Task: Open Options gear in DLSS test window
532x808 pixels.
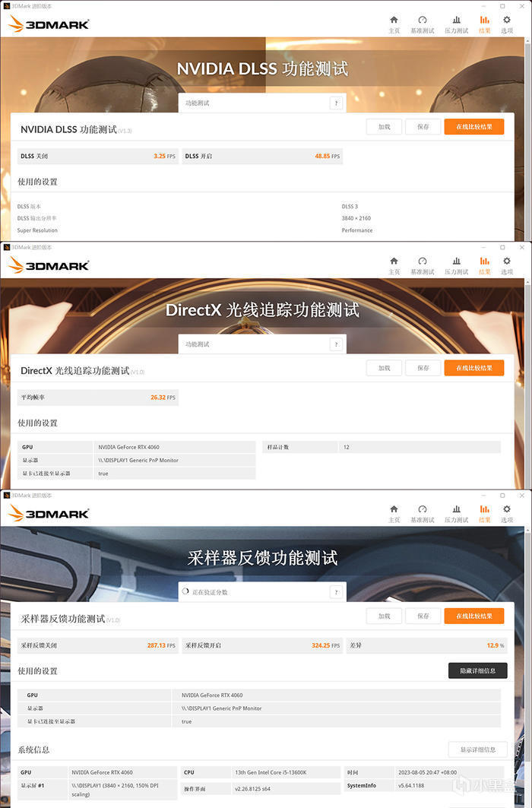Action: 507,24
